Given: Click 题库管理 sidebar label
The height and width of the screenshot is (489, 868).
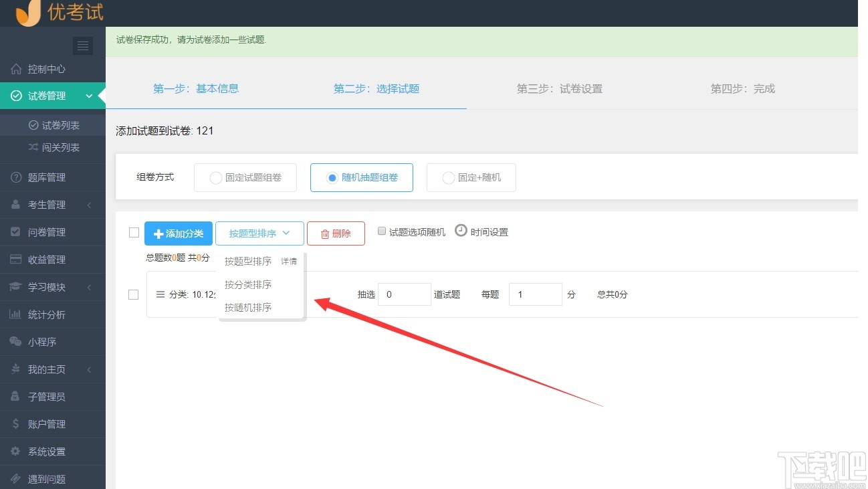Looking at the screenshot, I should (x=47, y=177).
